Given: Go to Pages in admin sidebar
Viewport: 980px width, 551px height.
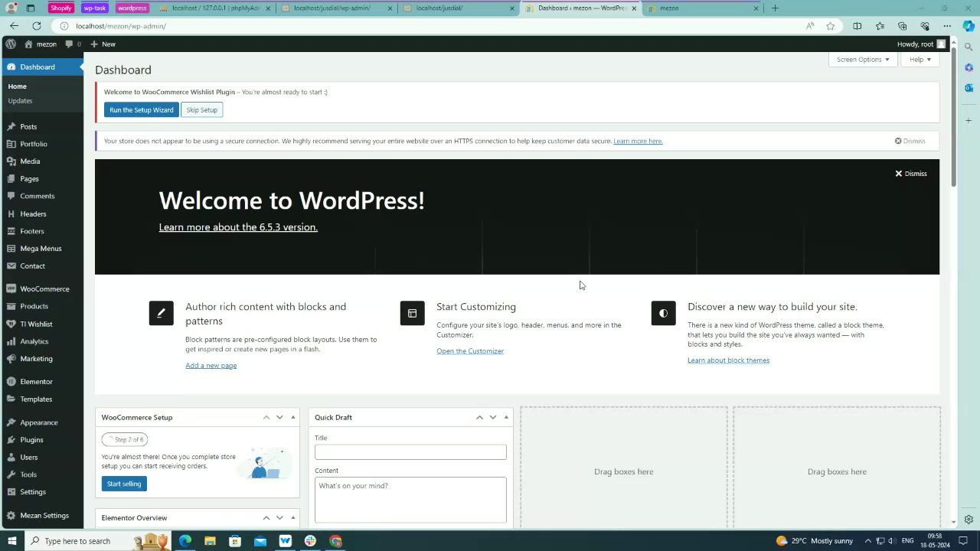Looking at the screenshot, I should (x=29, y=178).
